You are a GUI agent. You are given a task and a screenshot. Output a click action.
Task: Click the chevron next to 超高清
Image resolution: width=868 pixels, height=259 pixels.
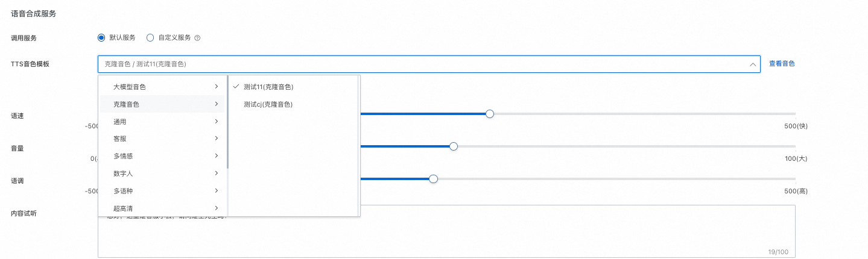[x=216, y=208]
